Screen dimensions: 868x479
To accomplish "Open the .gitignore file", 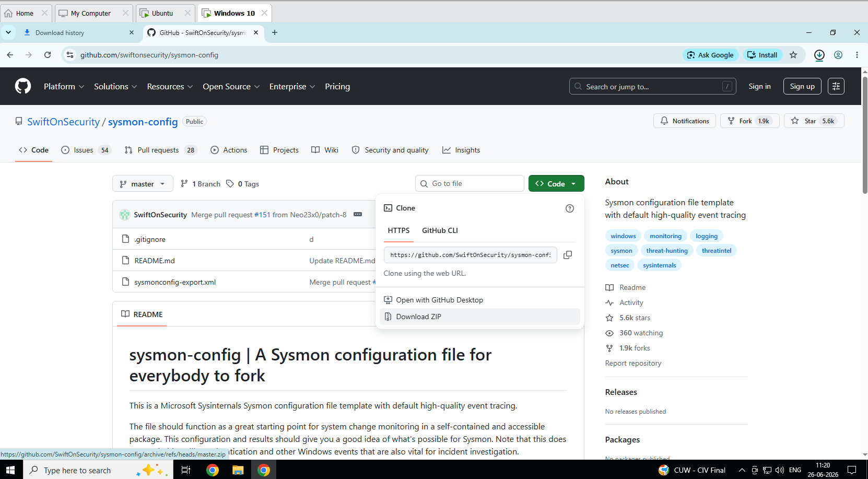I will [150, 239].
